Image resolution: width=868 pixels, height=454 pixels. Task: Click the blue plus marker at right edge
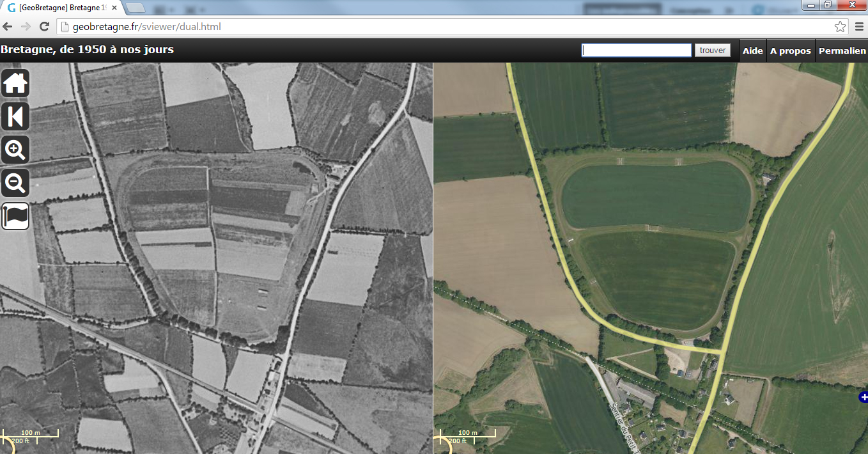click(x=864, y=398)
